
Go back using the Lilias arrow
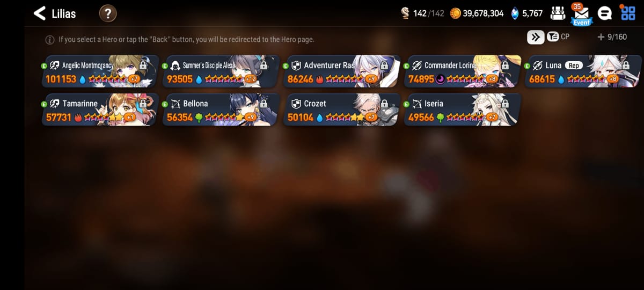click(x=40, y=13)
